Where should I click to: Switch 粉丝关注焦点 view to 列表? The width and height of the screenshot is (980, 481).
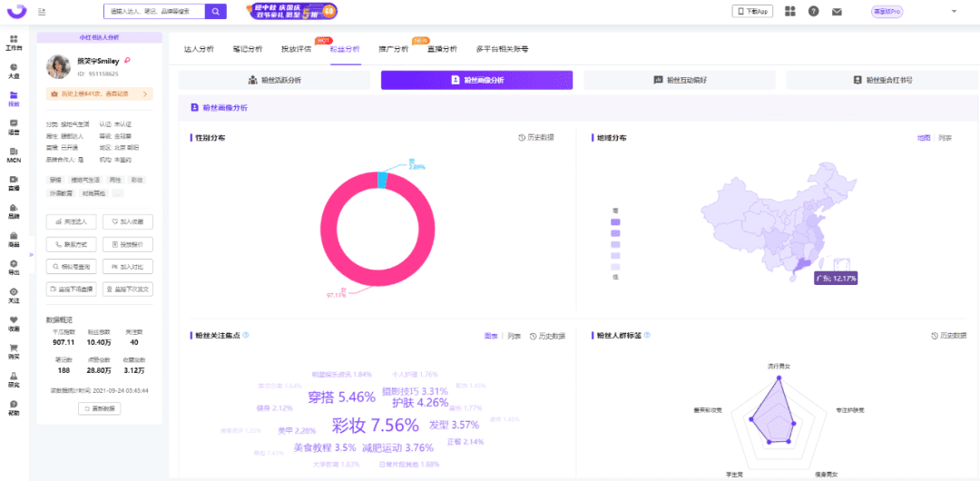[514, 335]
